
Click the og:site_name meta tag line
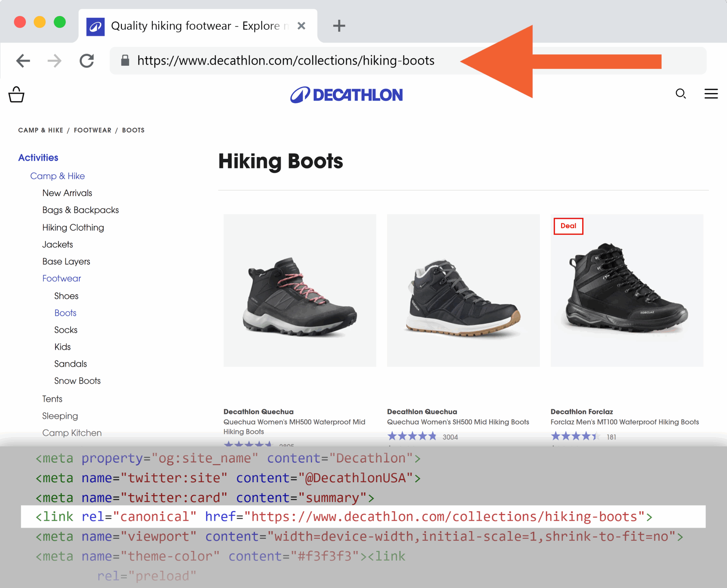(x=228, y=458)
